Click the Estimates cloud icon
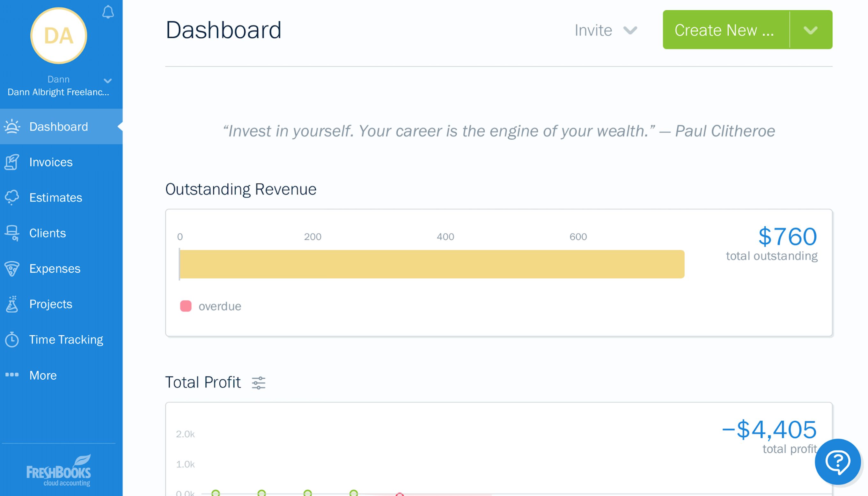This screenshot has width=868, height=496. [12, 197]
